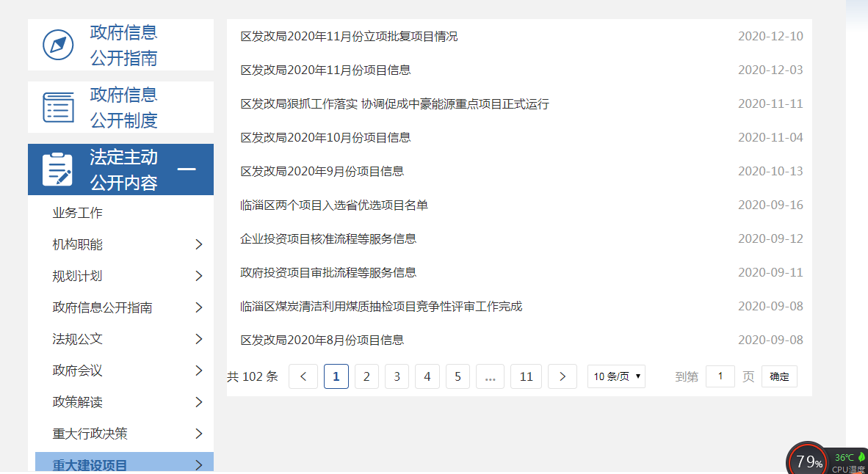Click the ellipsis pagination button

coord(490,376)
